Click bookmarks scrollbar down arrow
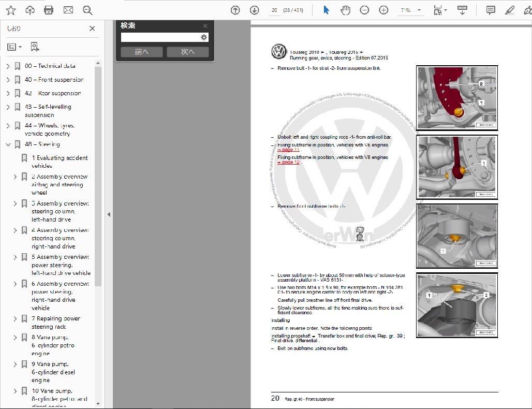This screenshot has width=532, height=409. pos(98,404)
